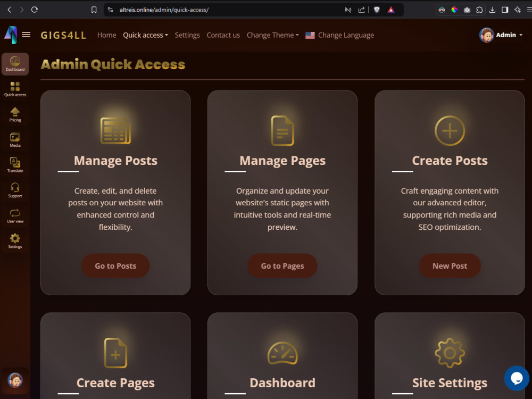Open the live chat bubble
Image resolution: width=532 pixels, height=399 pixels.
pos(517,378)
